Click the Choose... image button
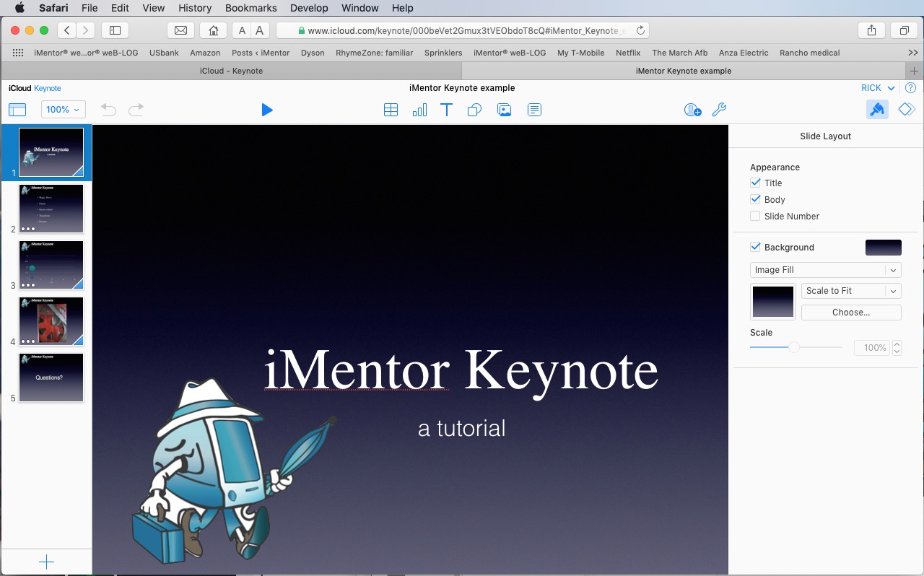 851,313
